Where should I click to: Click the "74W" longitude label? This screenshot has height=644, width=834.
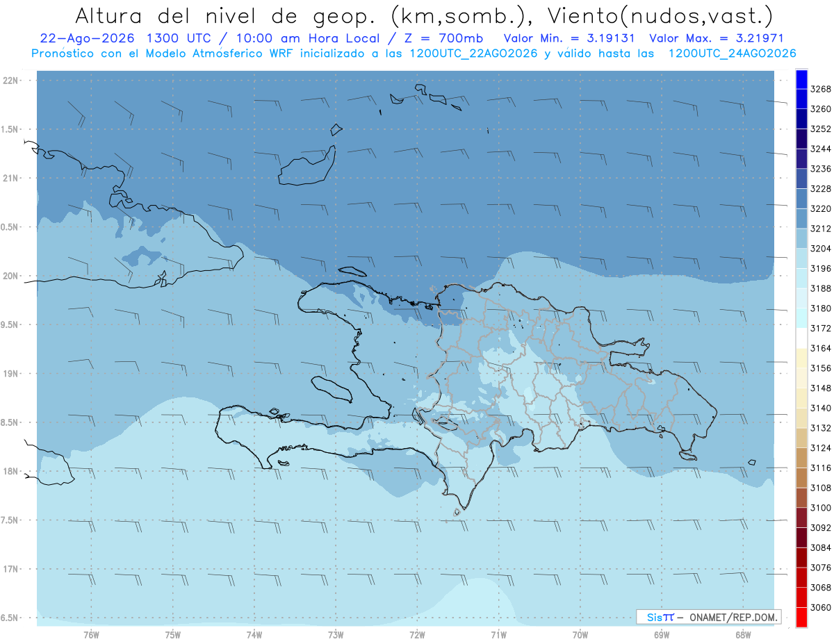click(254, 634)
